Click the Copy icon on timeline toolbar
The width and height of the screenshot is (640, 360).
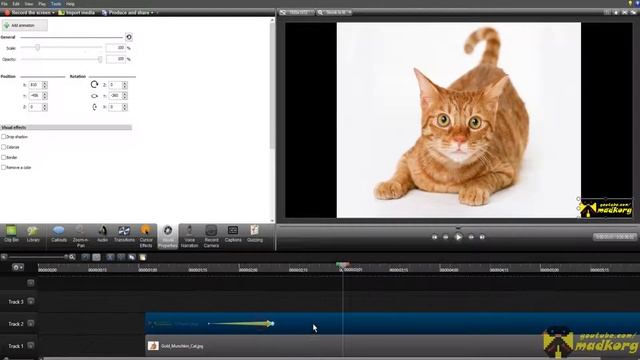(x=131, y=257)
